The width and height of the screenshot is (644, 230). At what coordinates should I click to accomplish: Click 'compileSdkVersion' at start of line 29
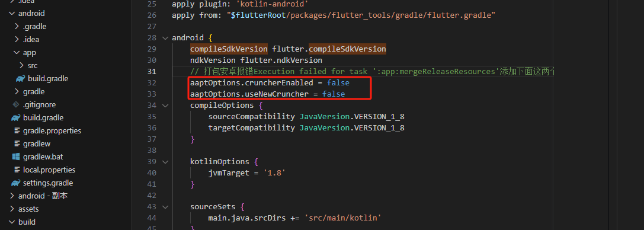[x=229, y=49]
